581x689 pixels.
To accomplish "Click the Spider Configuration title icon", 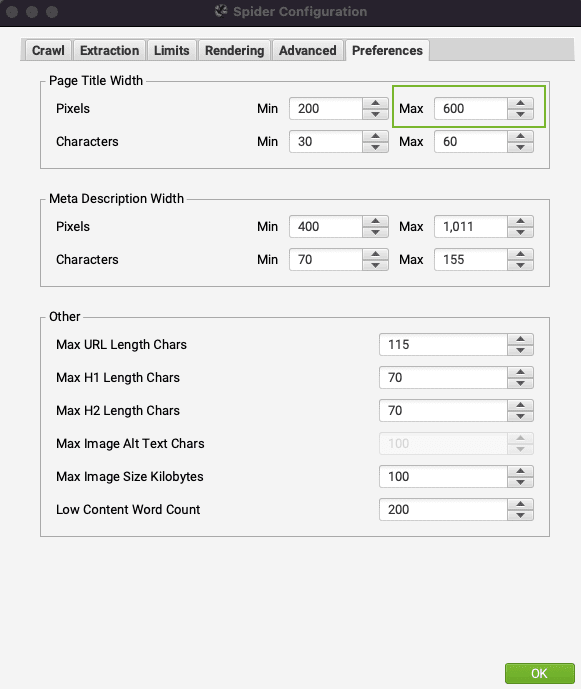I will (x=221, y=11).
